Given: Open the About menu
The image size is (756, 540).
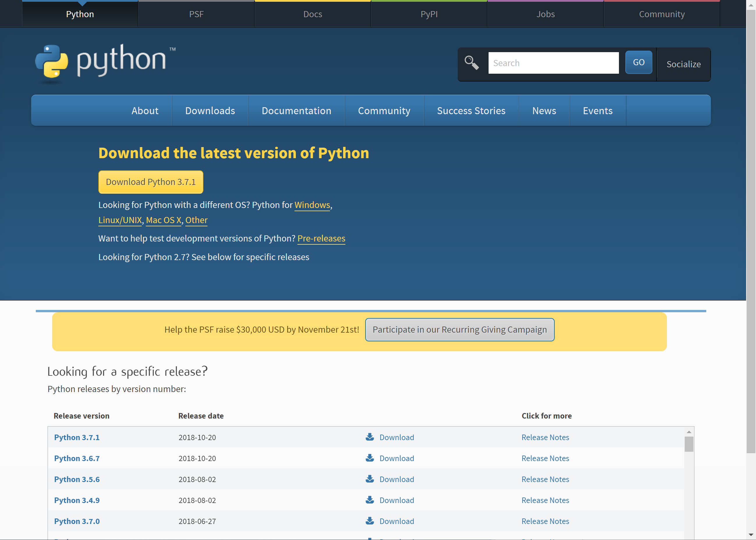Looking at the screenshot, I should click(x=145, y=110).
